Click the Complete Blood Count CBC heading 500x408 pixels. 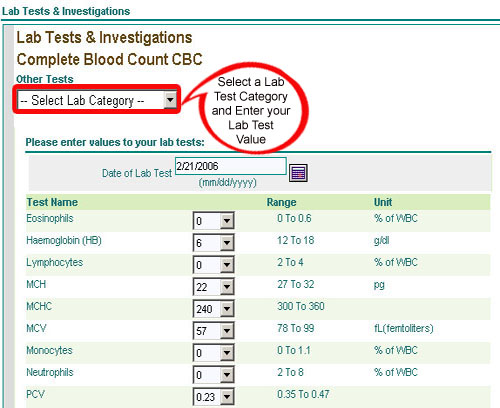point(110,59)
